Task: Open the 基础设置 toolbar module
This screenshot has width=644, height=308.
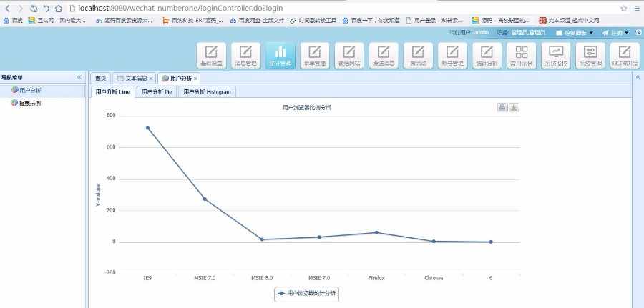Action: pos(211,55)
